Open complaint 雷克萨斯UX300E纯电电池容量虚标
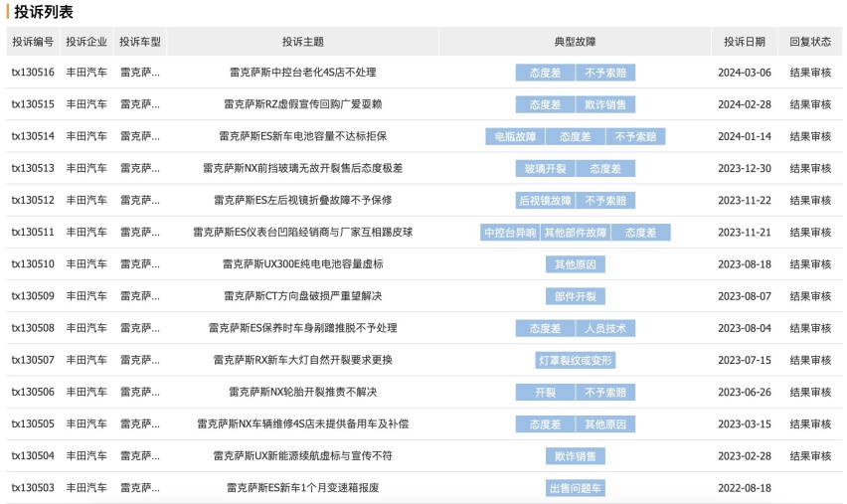The height and width of the screenshot is (504, 847). [302, 264]
